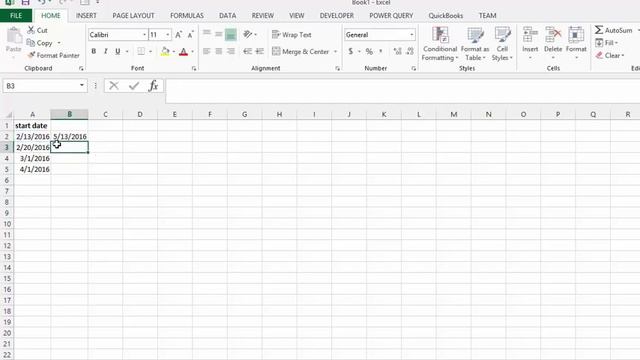Open Merge & Center dropdown arrow
Screen dimensions: 640x360
(x=336, y=51)
